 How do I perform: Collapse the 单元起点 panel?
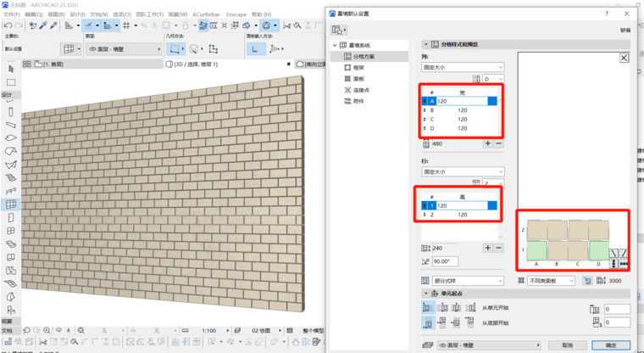coord(426,294)
